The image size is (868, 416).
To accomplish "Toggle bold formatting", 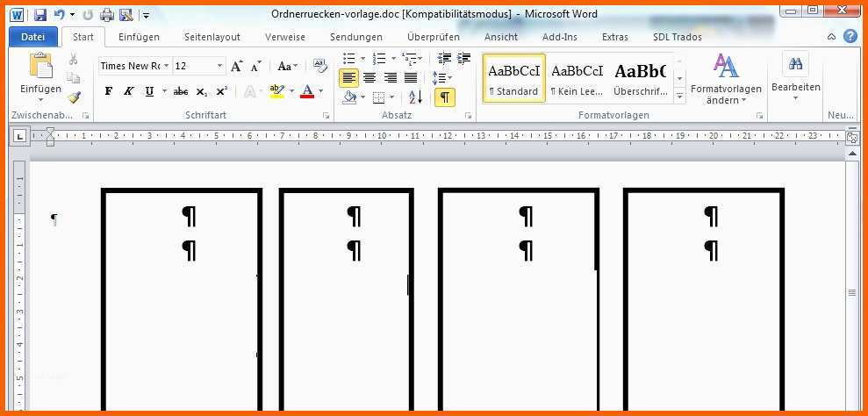I will point(109,91).
